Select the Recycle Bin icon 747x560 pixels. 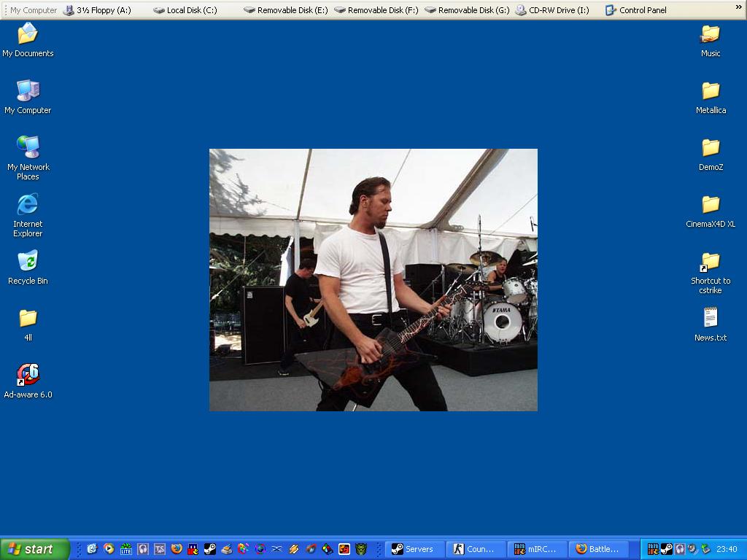[28, 268]
